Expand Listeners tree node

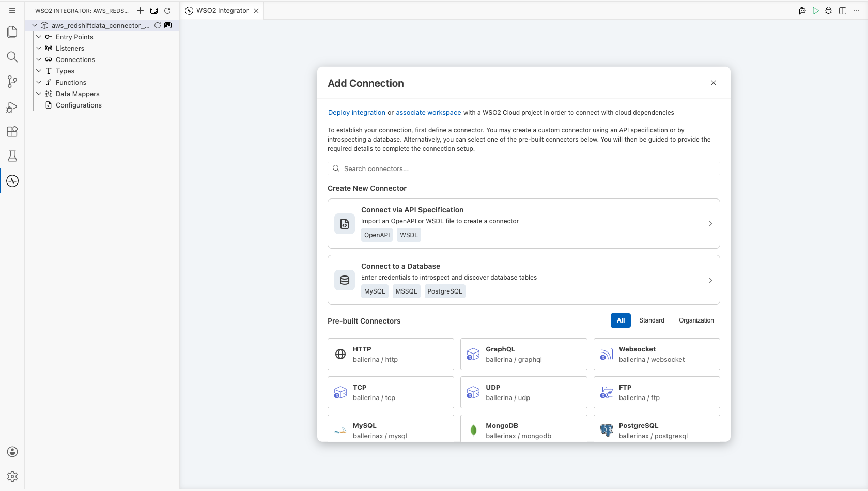point(39,48)
